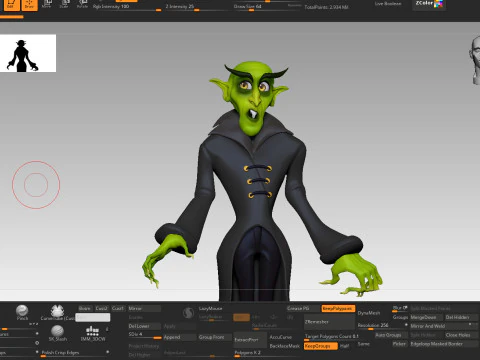
Task: Click the dimmed Project History button
Action: tap(144, 346)
